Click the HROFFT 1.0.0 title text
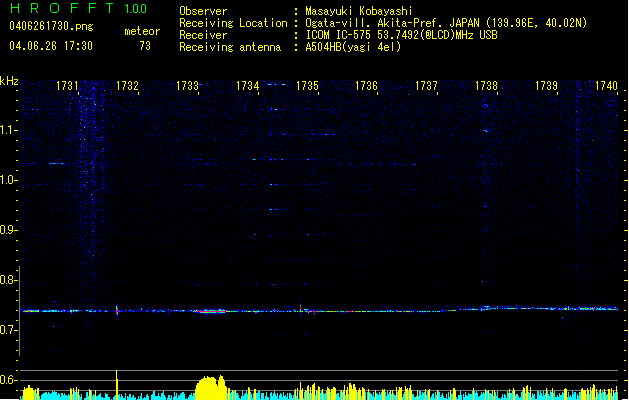The height and width of the screenshot is (400, 629). pyautogui.click(x=79, y=8)
